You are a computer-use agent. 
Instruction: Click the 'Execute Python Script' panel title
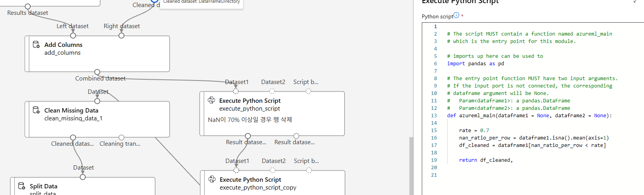click(x=460, y=2)
